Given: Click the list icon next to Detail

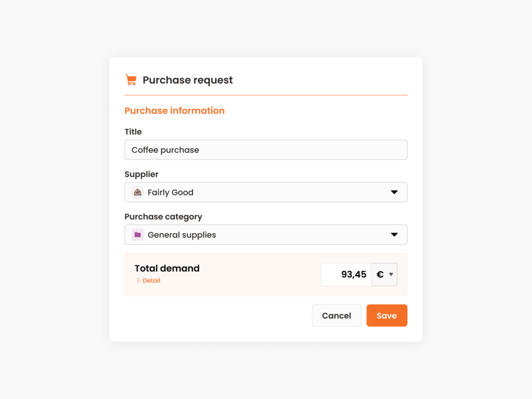Looking at the screenshot, I should (137, 280).
